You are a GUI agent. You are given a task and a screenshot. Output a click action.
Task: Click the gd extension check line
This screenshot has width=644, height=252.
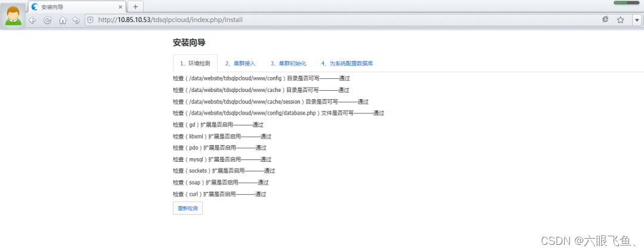(218, 125)
